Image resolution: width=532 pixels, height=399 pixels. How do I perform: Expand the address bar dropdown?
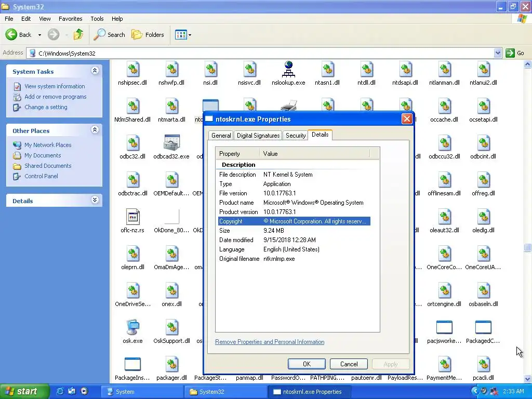(x=497, y=53)
